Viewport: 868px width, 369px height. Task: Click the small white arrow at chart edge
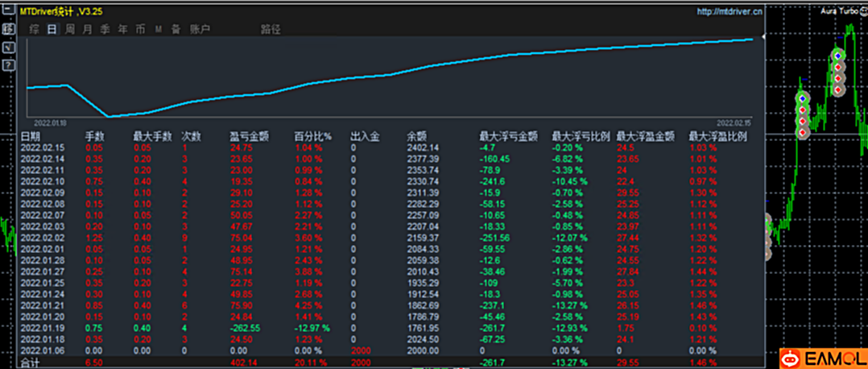tap(763, 37)
